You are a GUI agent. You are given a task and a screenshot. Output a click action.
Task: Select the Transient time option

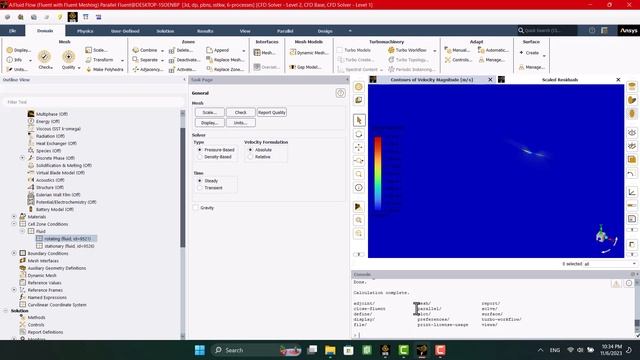tap(210, 188)
